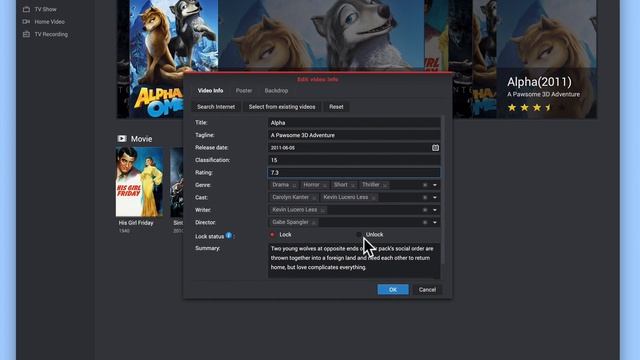Confirm edits with the OK button
Image resolution: width=640 pixels, height=360 pixels.
click(x=393, y=290)
